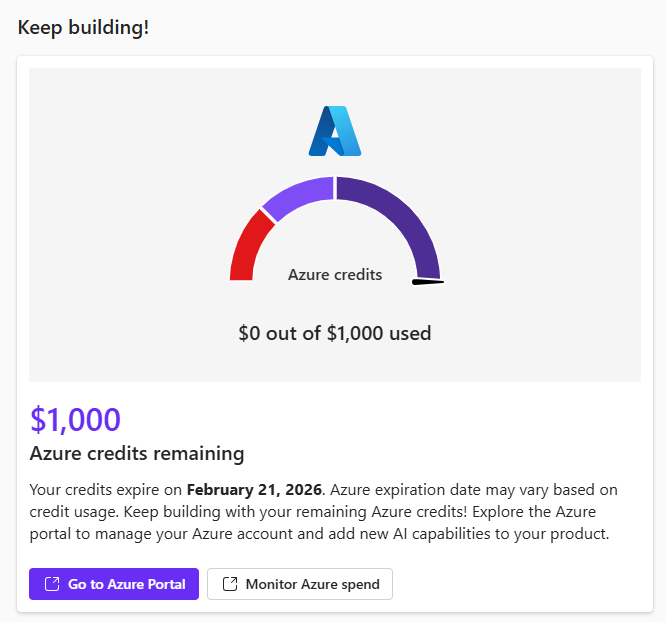Image resolution: width=666 pixels, height=622 pixels.
Task: Select the light purple gauge segment
Action: coord(298,195)
